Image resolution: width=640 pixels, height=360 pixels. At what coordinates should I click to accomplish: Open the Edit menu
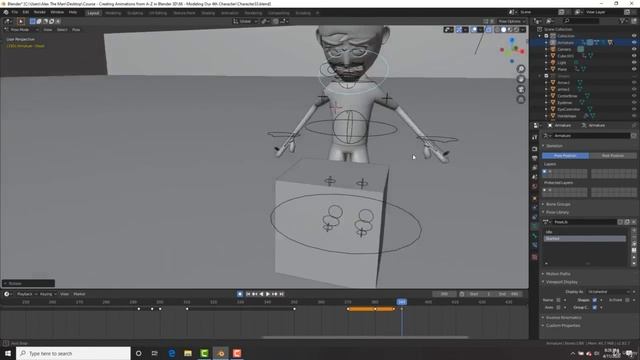pos(26,12)
